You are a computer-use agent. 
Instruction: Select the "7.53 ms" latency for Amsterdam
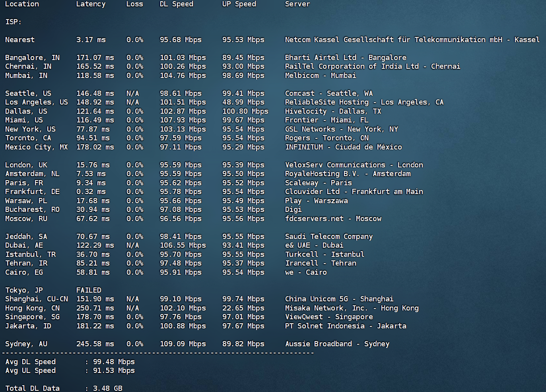[91, 174]
